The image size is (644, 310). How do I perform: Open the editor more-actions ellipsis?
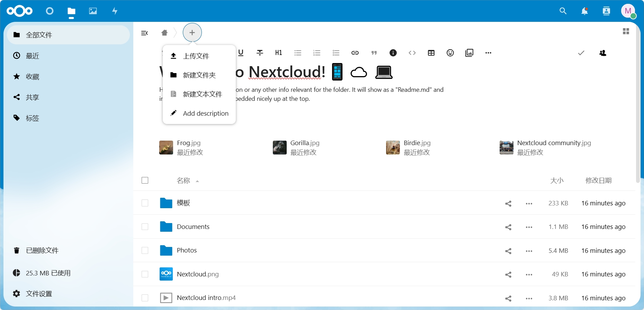(x=488, y=53)
